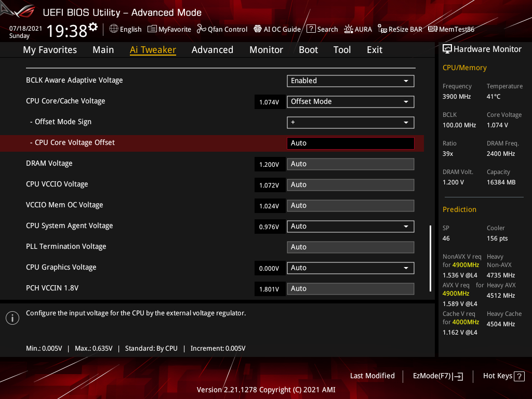Open Hot Keys help
This screenshot has height=399, width=532.
[x=503, y=376]
